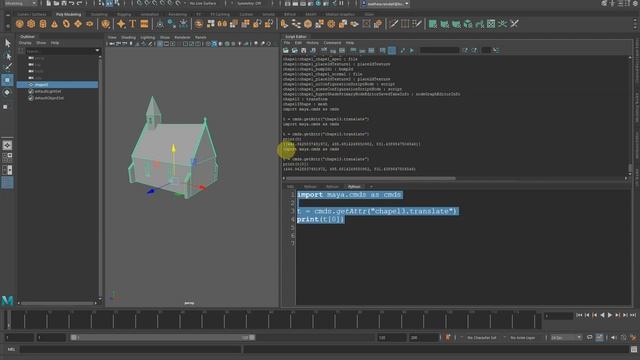Pick the Select tool arrow in toolbox
Screen dimensions: 640x360
(7, 43)
